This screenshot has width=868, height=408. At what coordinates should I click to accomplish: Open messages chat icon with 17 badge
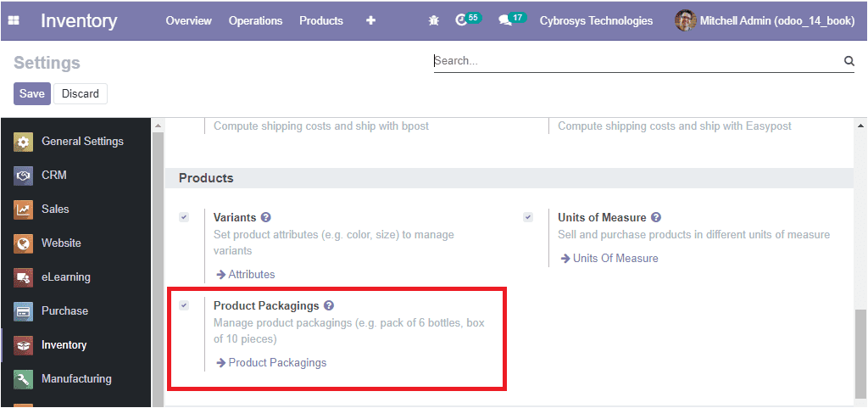point(512,20)
